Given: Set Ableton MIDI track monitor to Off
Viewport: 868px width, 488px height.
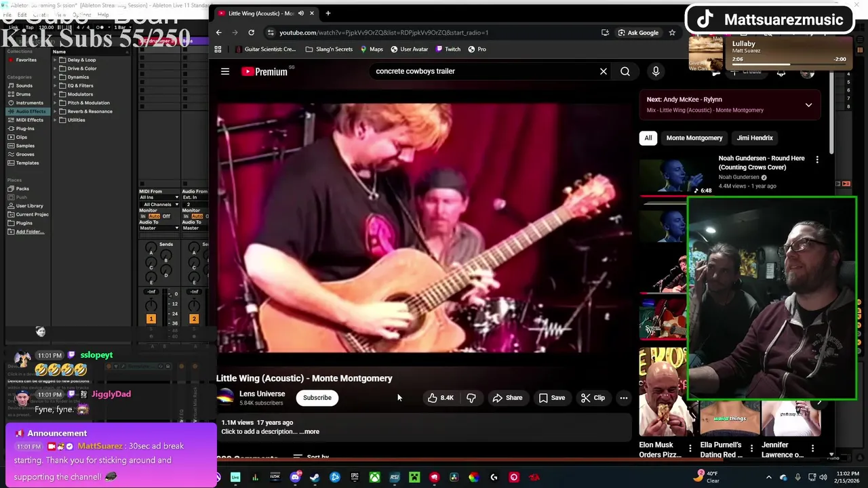Looking at the screenshot, I should point(166,216).
